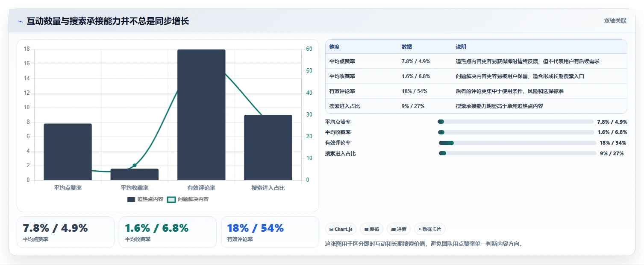
Task: Click 平均收藏率 in the table
Action: 342,76
